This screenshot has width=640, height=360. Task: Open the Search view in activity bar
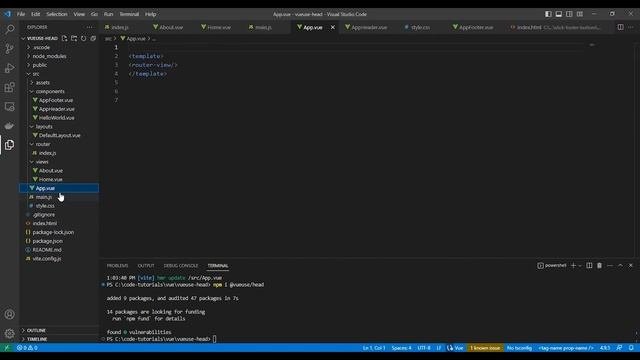coord(9,29)
